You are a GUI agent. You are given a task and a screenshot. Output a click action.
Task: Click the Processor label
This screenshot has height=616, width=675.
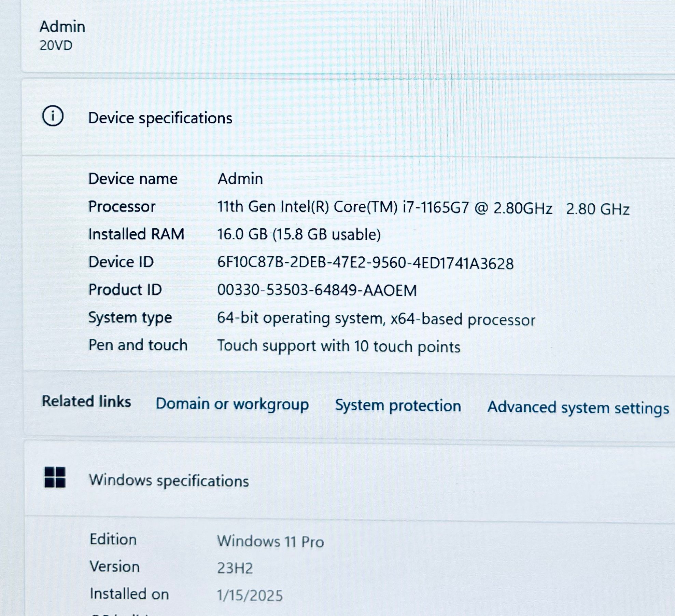pyautogui.click(x=122, y=206)
